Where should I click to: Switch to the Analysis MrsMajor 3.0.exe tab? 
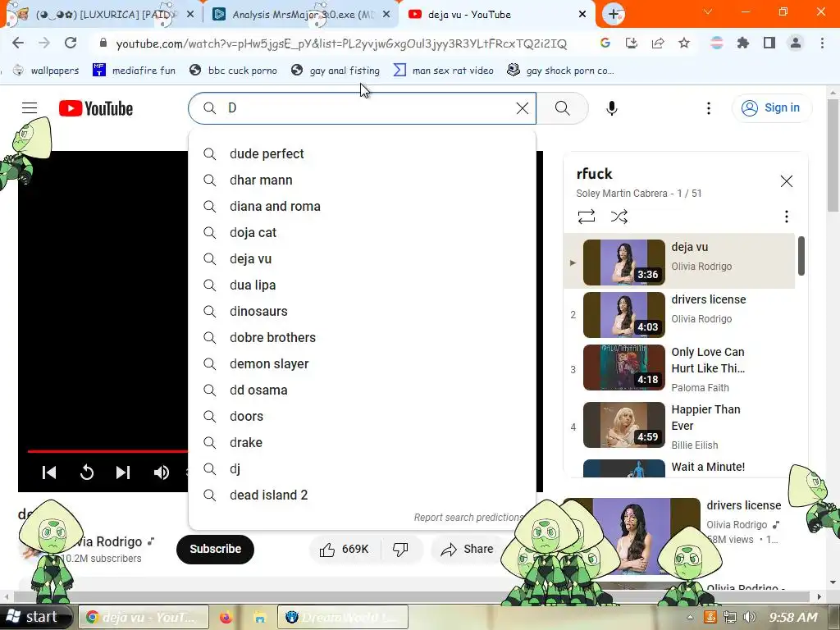pos(300,15)
